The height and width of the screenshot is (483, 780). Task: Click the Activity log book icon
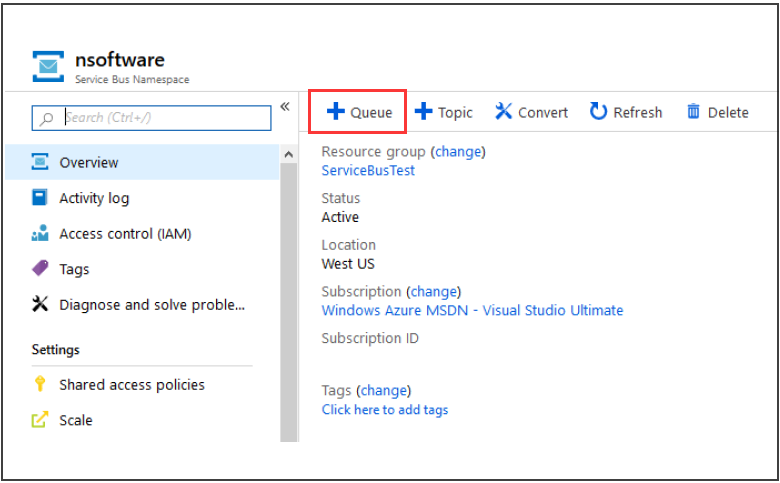click(x=40, y=197)
